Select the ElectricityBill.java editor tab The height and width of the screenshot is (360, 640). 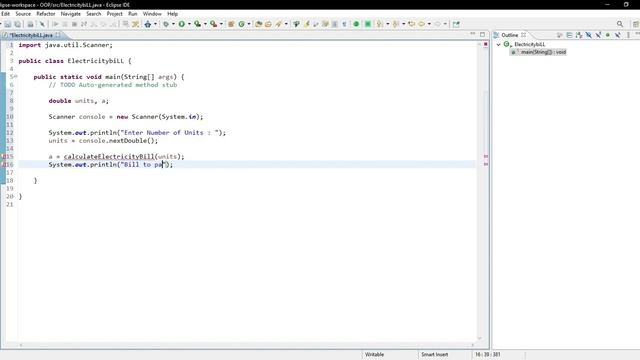[31, 35]
